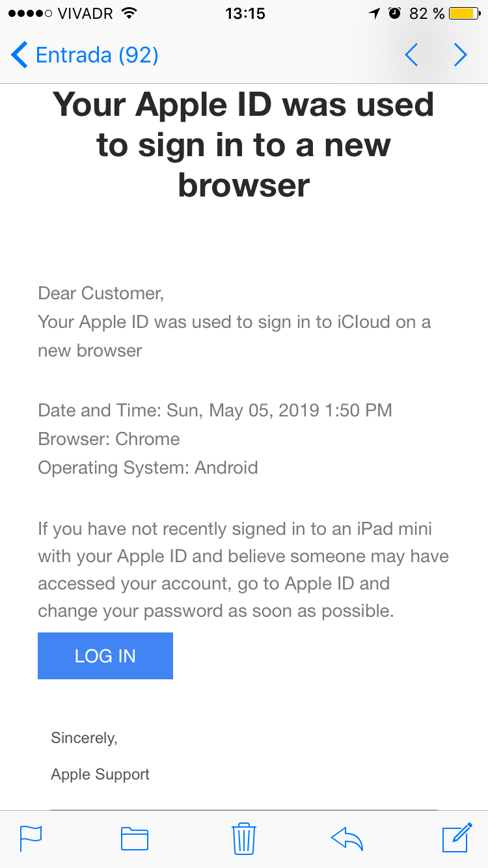Flag this email using the flag icon
488x868 pixels.
[x=31, y=838]
